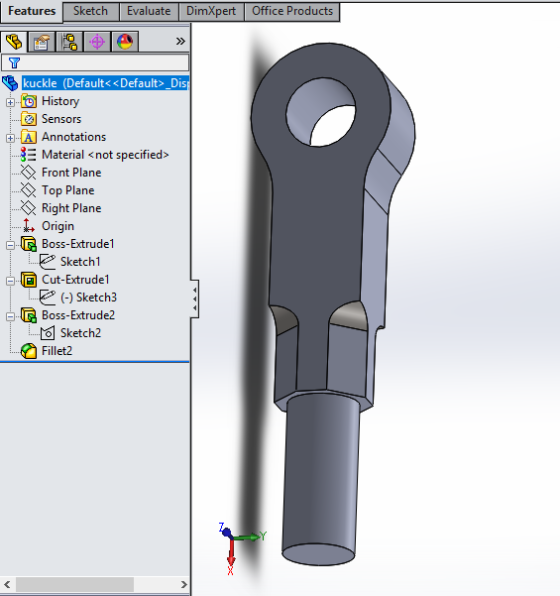Click the History folder icon
The width and height of the screenshot is (560, 596).
[29, 101]
